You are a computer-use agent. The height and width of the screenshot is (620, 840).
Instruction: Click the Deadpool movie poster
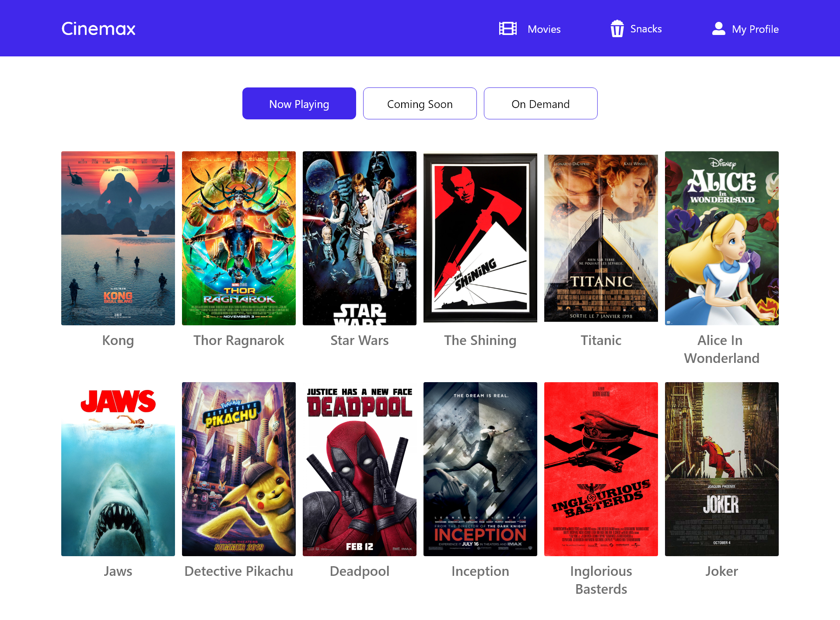(x=360, y=469)
